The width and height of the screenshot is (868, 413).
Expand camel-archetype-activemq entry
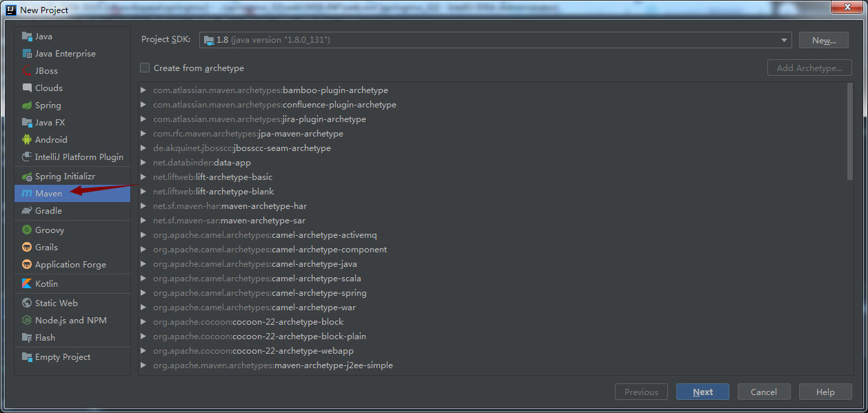(143, 235)
